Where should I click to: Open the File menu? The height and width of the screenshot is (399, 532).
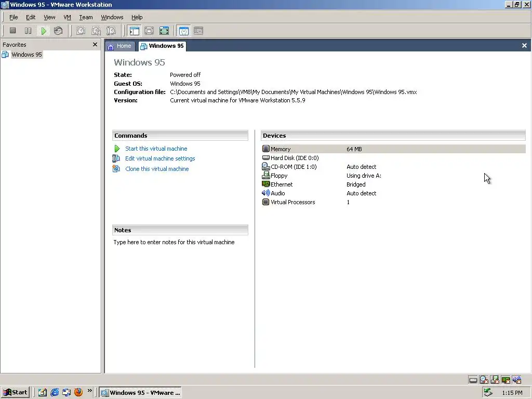click(14, 17)
